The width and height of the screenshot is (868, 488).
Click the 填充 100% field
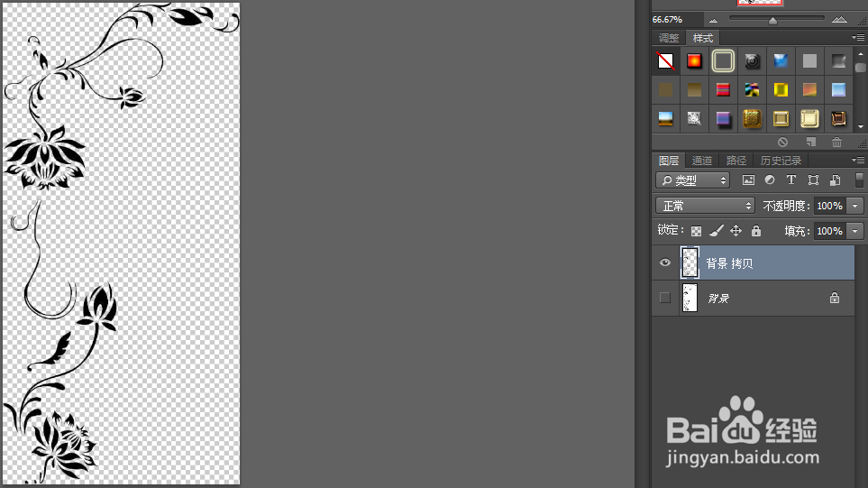(830, 231)
